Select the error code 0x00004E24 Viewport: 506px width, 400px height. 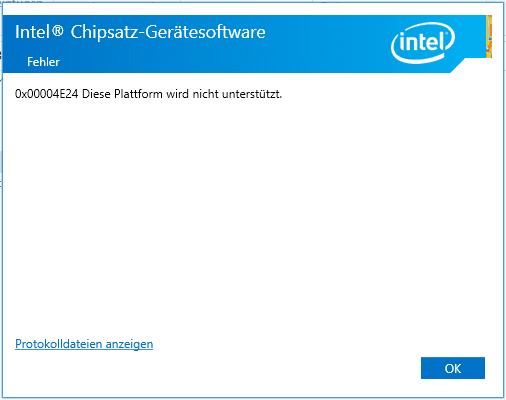47,94
